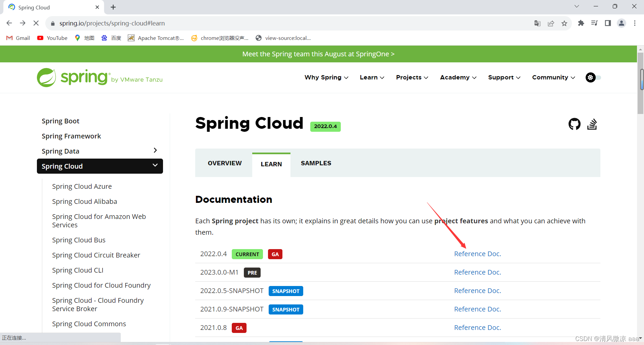Open Spring Cloud Circuit Breaker project
The height and width of the screenshot is (345, 644).
coord(96,255)
